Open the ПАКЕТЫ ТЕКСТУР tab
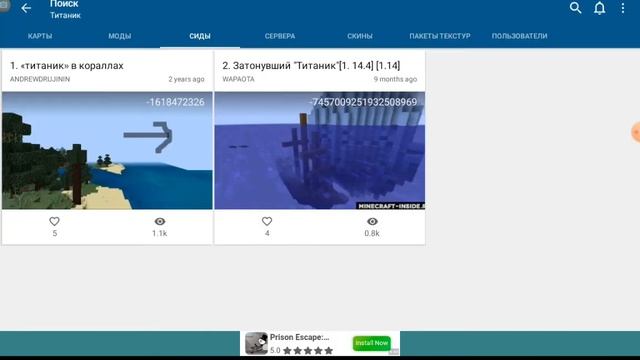 tap(440, 36)
